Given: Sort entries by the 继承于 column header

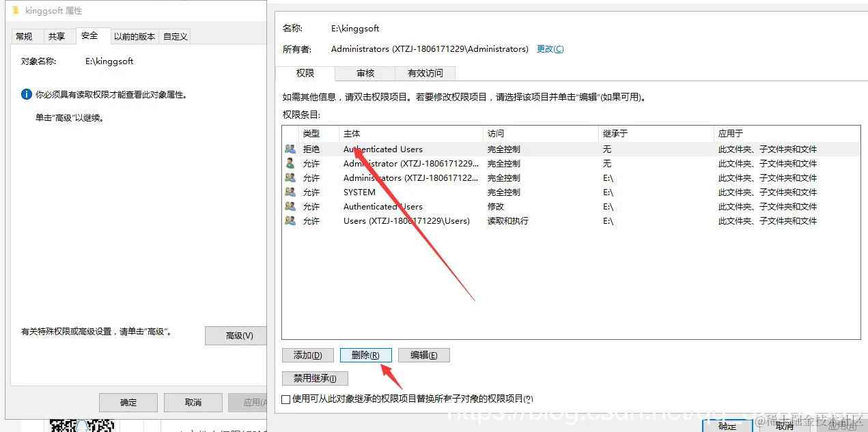Looking at the screenshot, I should click(656, 133).
